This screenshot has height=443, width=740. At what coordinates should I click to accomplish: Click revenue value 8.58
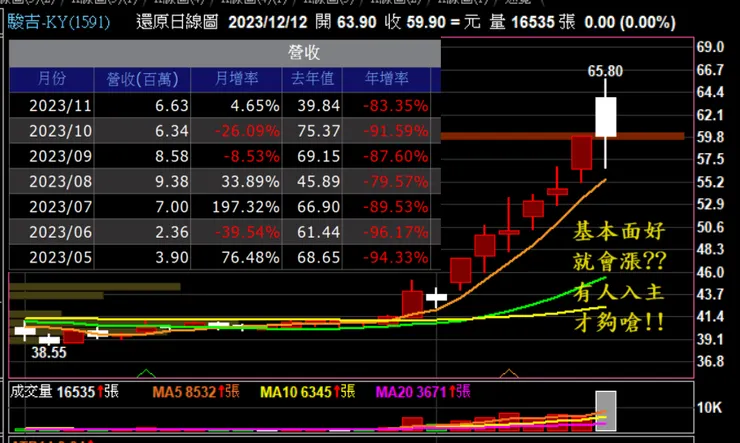172,156
